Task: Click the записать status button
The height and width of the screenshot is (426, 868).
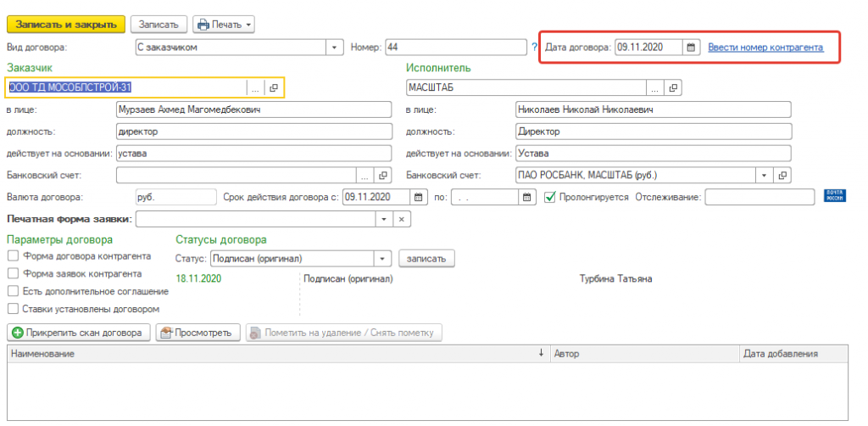Action: 427,258
